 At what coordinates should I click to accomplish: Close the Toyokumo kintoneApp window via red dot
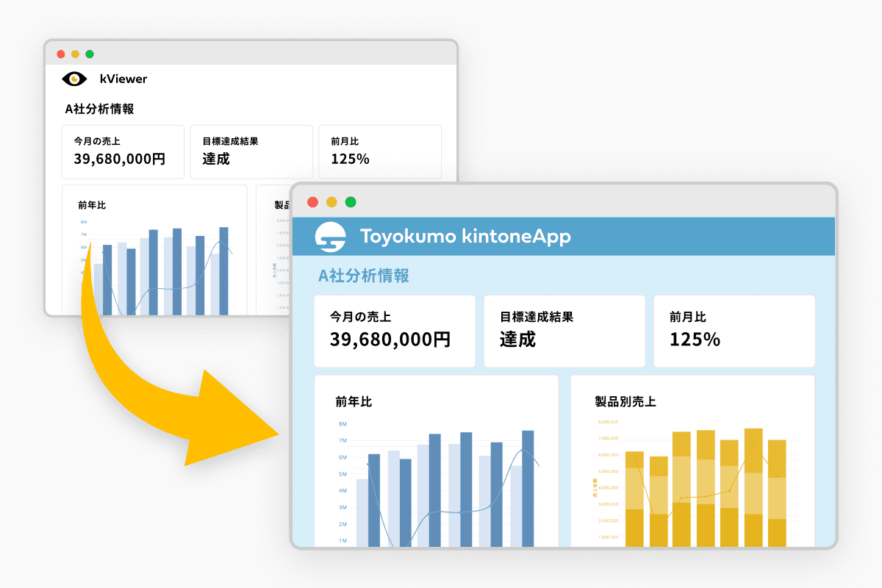click(312, 202)
